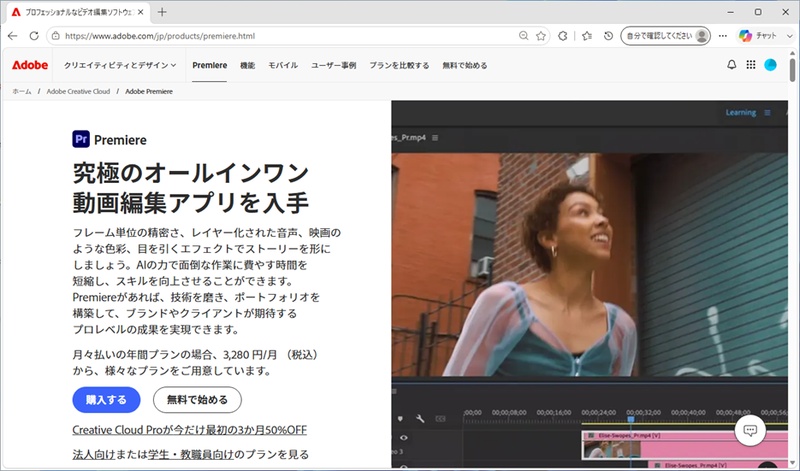800x471 pixels.
Task: Click the 自分で確認してください profile button
Action: 665,36
